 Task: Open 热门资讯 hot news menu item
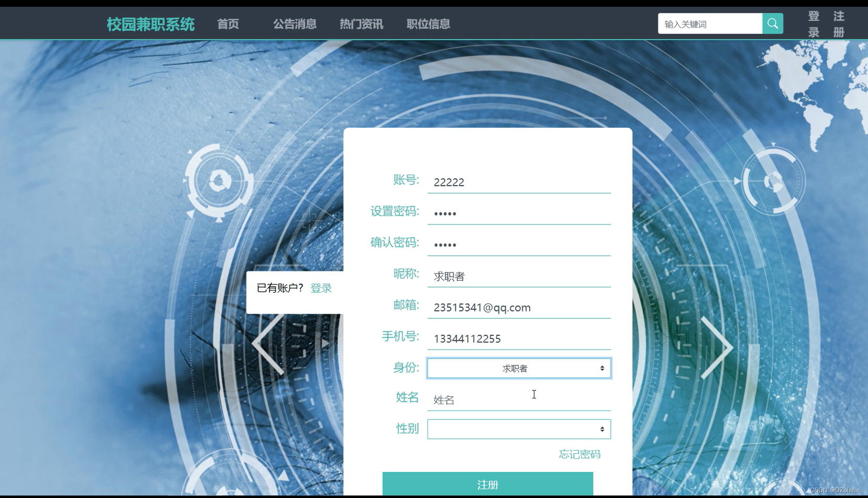pos(361,24)
